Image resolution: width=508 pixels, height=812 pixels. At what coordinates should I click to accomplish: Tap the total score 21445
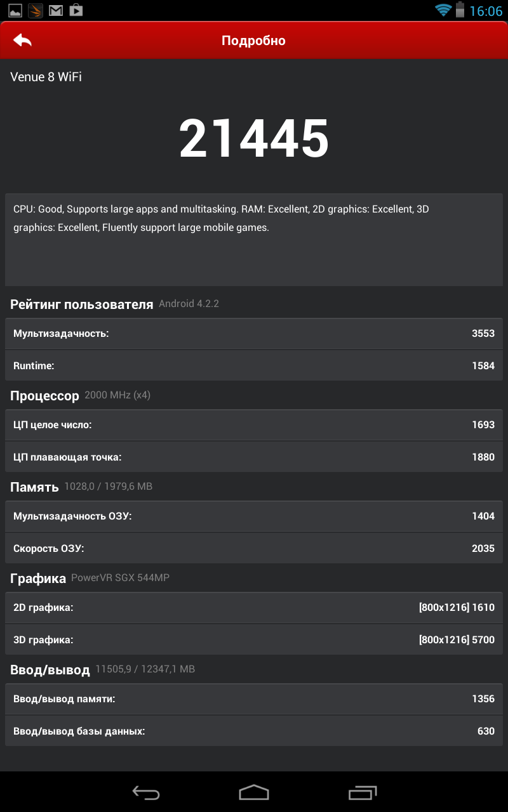(254, 140)
